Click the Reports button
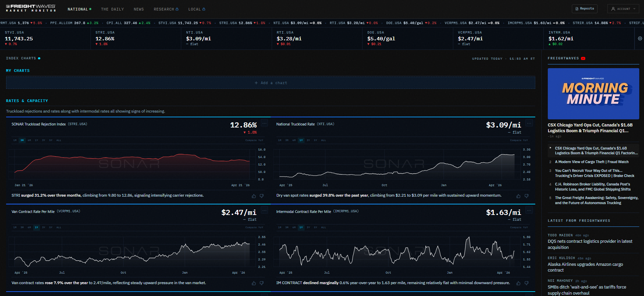The width and height of the screenshot is (644, 296). pyautogui.click(x=584, y=9)
